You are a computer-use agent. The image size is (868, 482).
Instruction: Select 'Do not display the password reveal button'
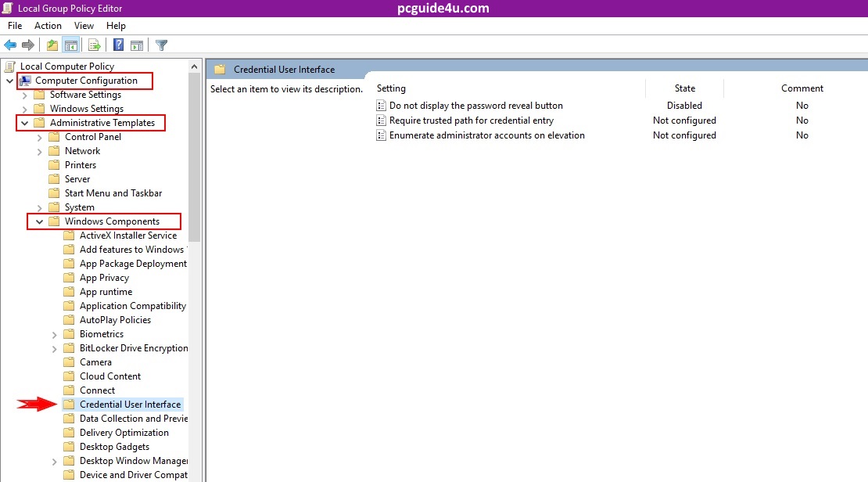pyautogui.click(x=475, y=106)
